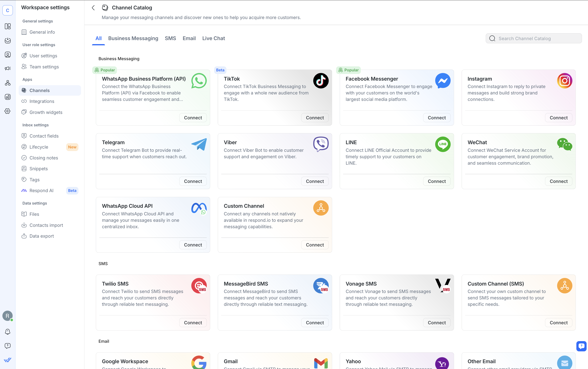This screenshot has width=588, height=369.
Task: Connect WhatsApp Business Platform (API)
Action: 193,118
